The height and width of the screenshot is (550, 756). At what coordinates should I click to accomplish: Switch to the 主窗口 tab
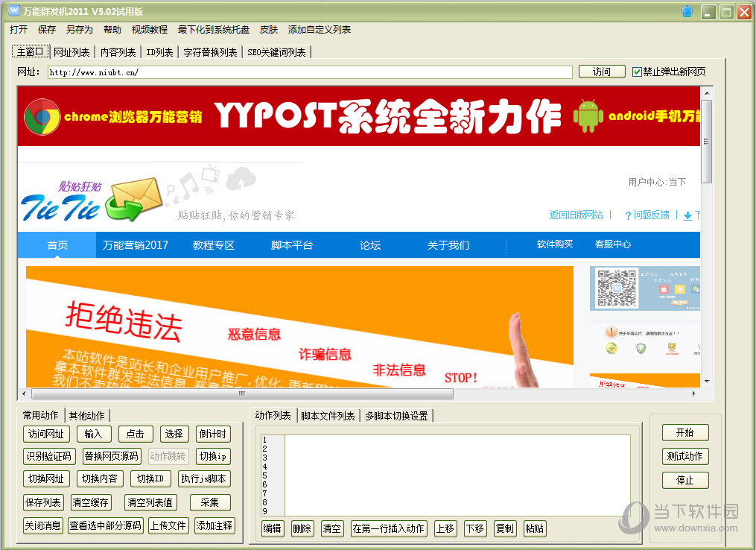pos(31,51)
